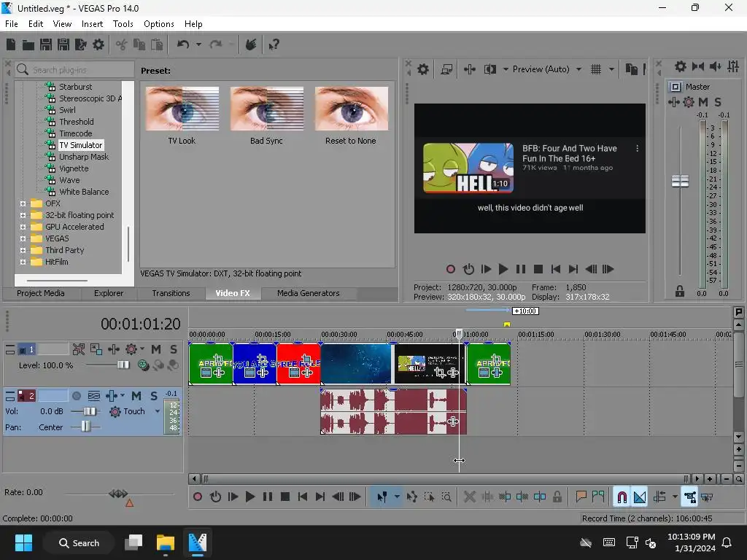Insert Marker icon in timeline toolbar
This screenshot has width=747, height=560.
point(581,497)
